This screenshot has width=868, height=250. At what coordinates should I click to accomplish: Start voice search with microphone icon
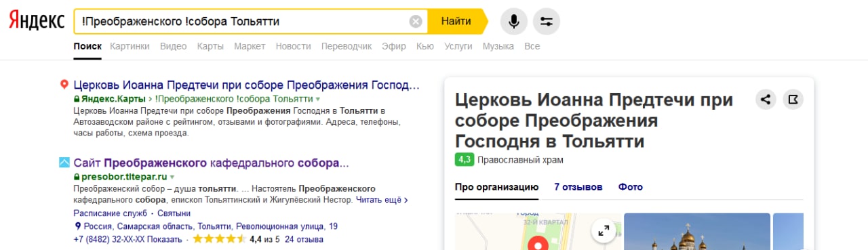(514, 22)
